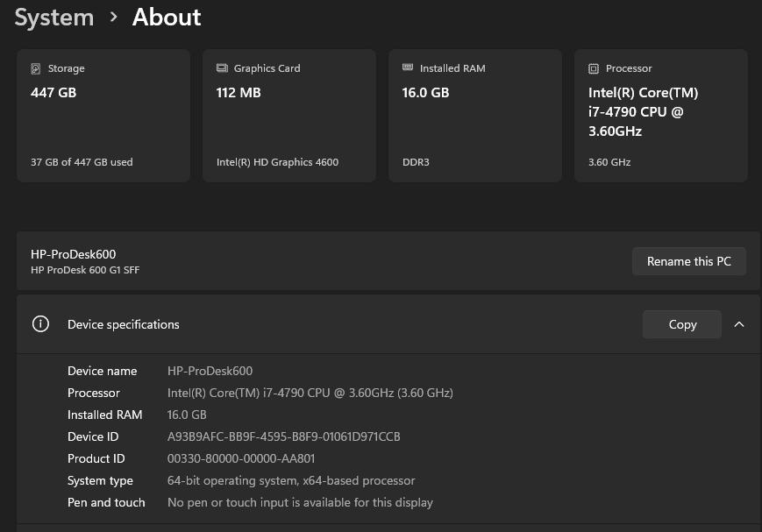The image size is (762, 532).
Task: Click the 16.0 GB value in RAM card
Action: [x=425, y=92]
